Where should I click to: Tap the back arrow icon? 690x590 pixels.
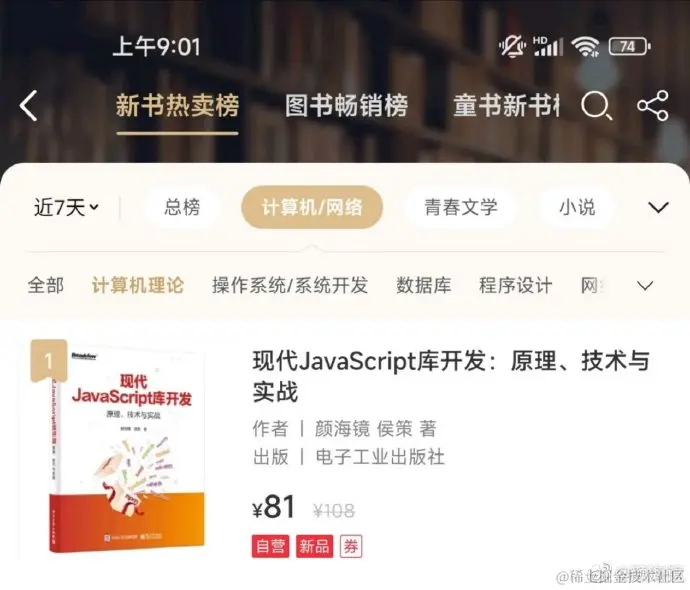point(29,106)
